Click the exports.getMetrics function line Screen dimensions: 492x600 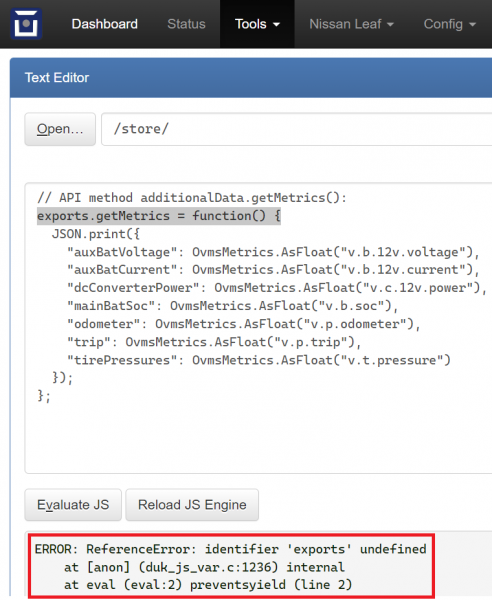pyautogui.click(x=159, y=216)
